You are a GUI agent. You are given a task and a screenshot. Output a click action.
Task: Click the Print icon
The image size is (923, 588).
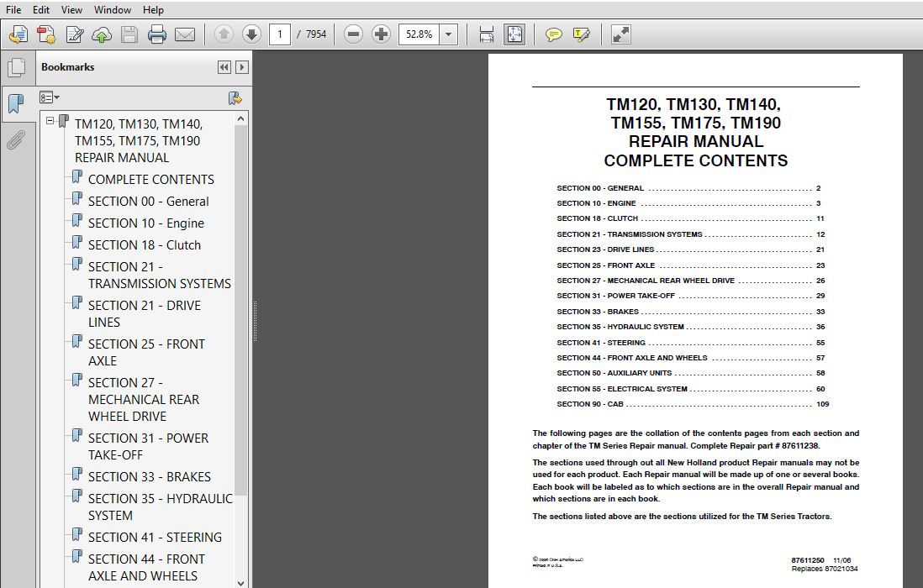[x=156, y=34]
